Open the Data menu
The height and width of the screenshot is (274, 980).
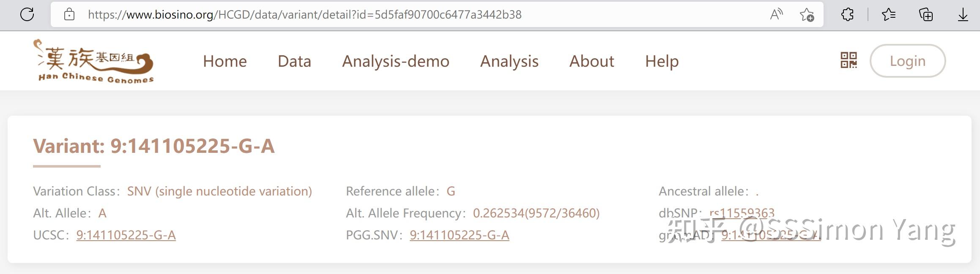click(x=294, y=61)
